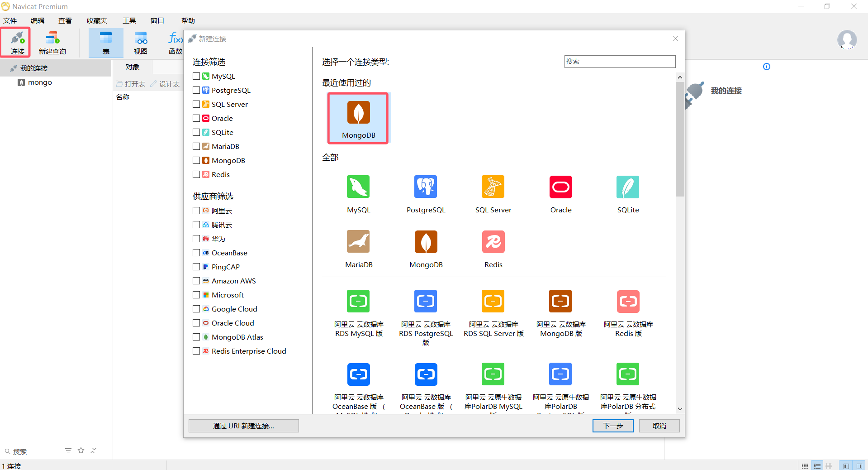Click 通过 URI 新建连接... button

click(243, 426)
